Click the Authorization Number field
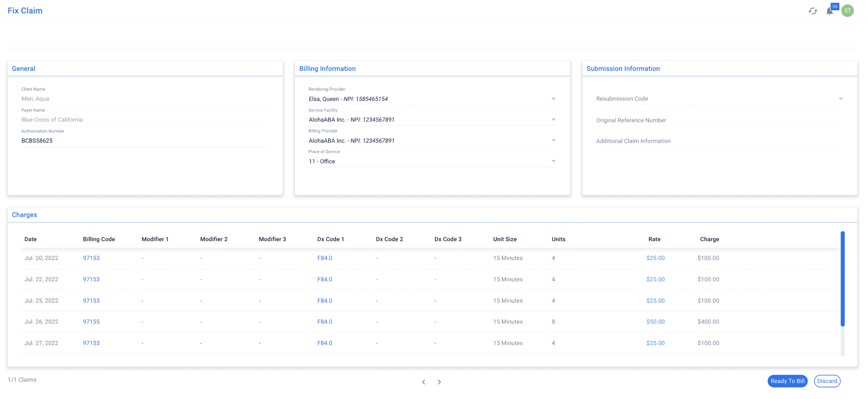Screen dimensions: 868x399 pyautogui.click(x=144, y=141)
